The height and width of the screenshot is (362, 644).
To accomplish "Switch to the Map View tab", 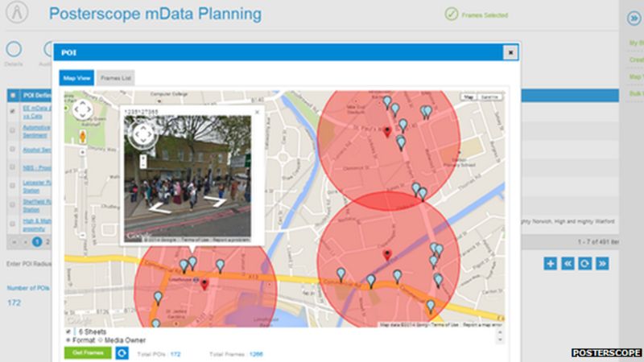I will pos(76,77).
